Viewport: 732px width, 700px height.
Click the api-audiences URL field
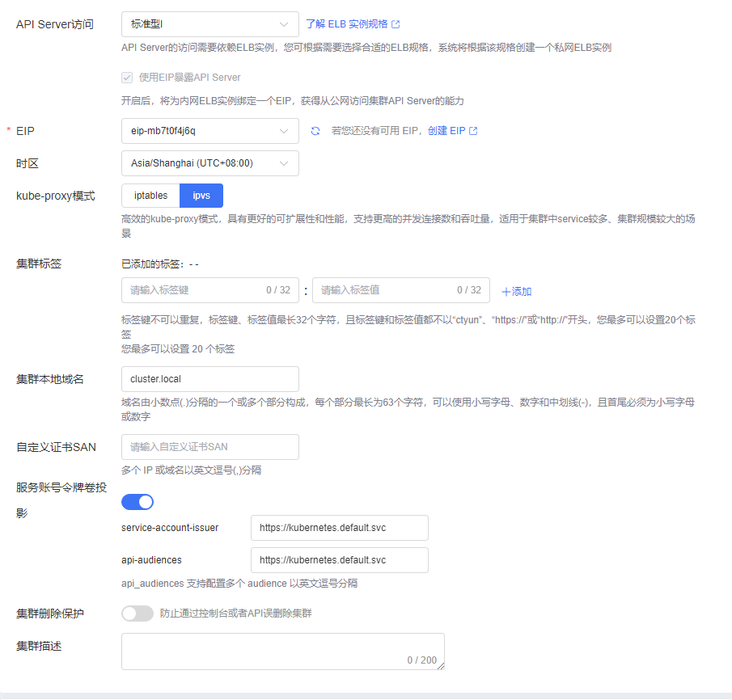(340, 560)
